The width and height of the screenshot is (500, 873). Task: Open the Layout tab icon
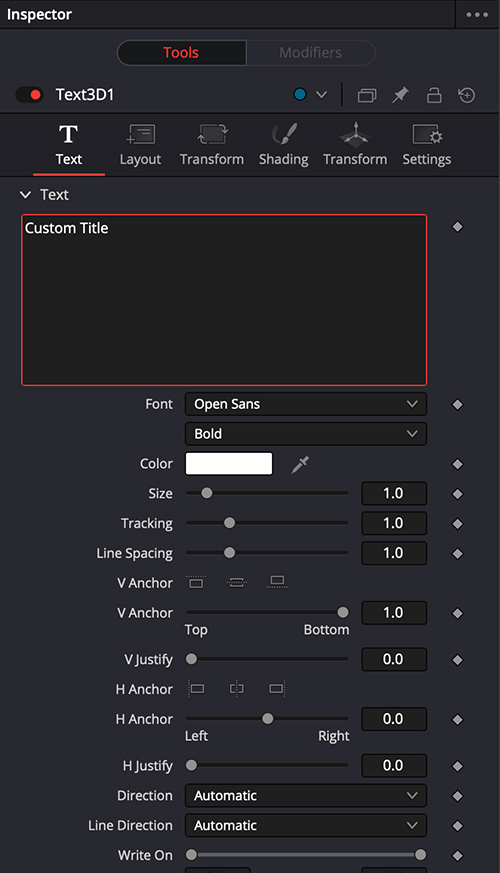(140, 135)
